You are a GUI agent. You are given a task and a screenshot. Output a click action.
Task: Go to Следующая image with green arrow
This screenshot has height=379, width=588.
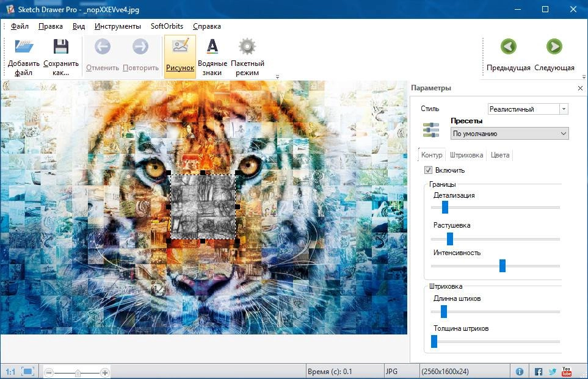pos(554,47)
